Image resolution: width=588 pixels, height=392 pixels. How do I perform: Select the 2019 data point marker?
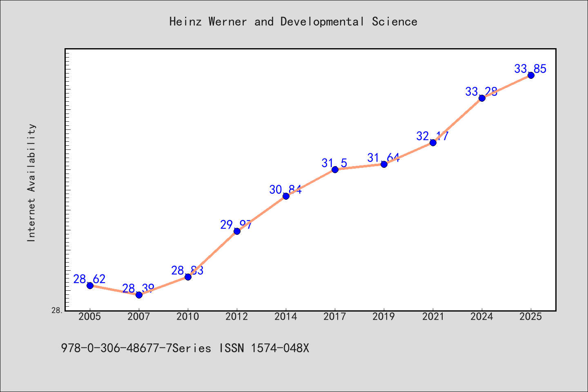tap(384, 164)
